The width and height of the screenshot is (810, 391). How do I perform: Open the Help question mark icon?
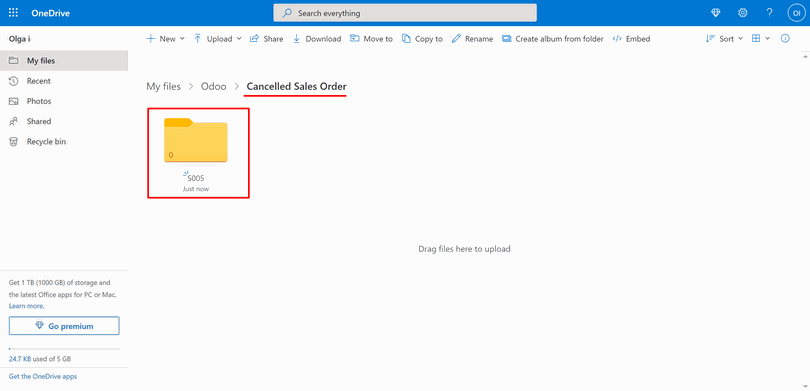pos(769,13)
